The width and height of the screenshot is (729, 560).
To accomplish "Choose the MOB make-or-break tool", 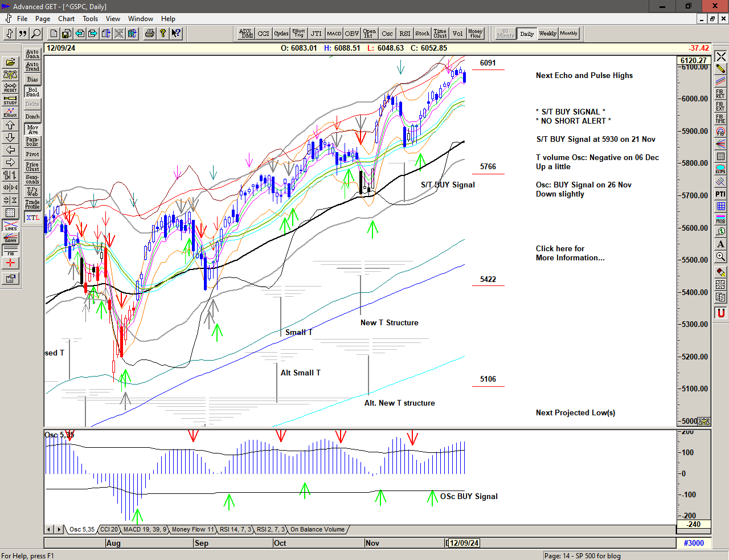I will click(720, 219).
